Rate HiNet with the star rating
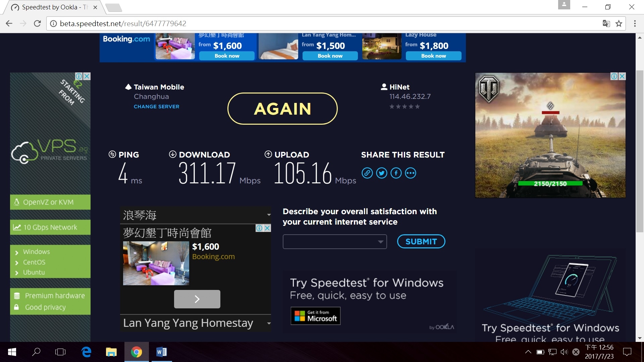 [x=405, y=107]
